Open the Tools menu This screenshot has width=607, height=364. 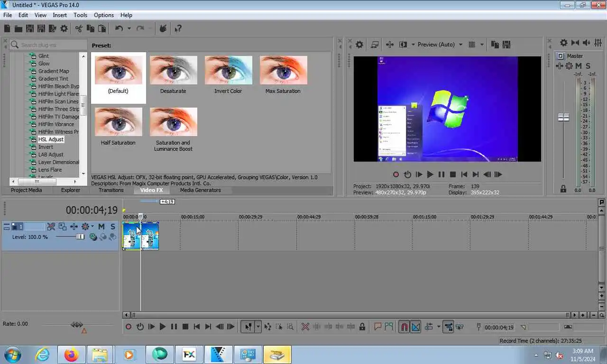point(80,15)
